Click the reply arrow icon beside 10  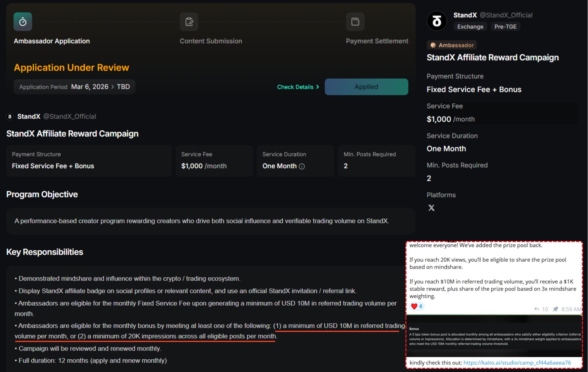tap(537, 309)
